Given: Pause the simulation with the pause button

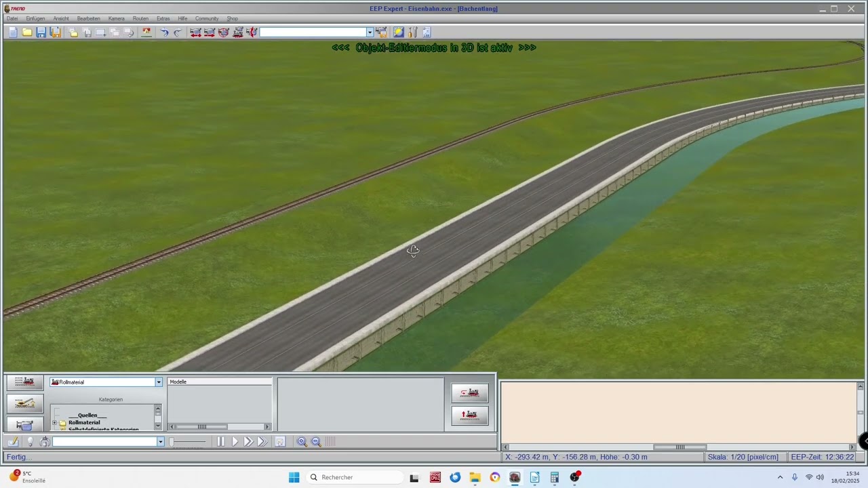Looking at the screenshot, I should click(220, 441).
